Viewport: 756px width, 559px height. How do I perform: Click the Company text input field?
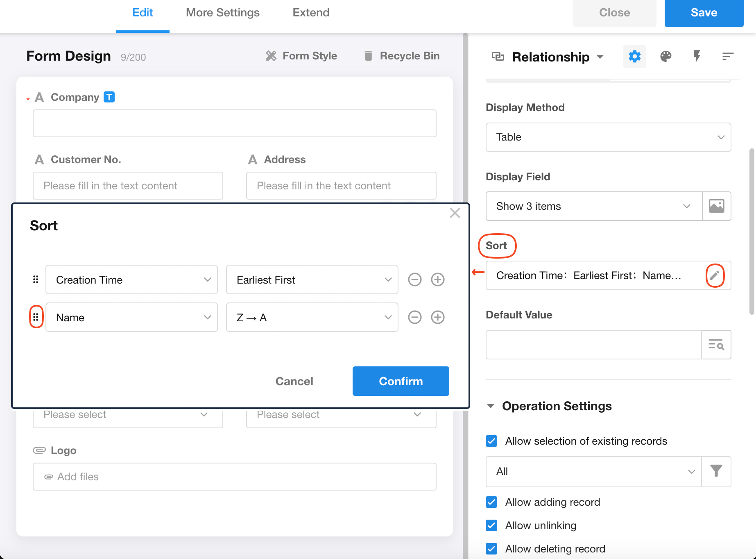234,123
